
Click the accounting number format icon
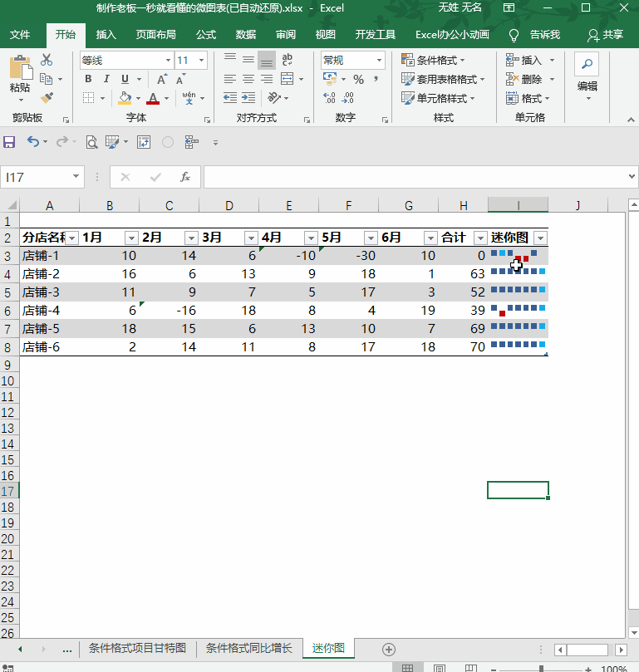[x=330, y=79]
